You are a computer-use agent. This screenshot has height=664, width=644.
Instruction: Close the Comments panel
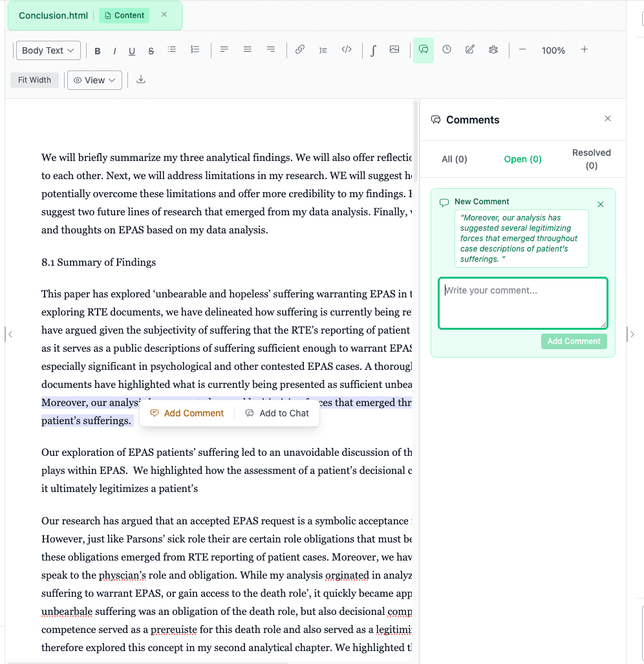pyautogui.click(x=608, y=118)
